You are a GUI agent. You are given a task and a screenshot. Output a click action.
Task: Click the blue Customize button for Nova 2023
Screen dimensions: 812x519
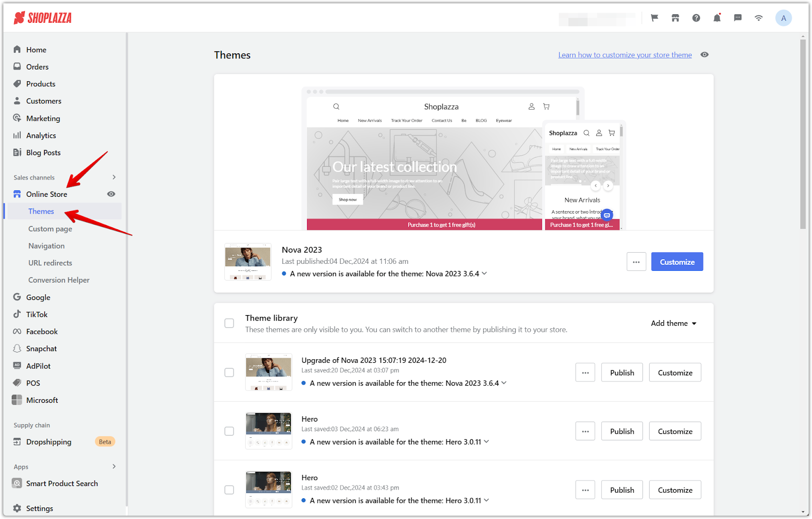tap(677, 262)
